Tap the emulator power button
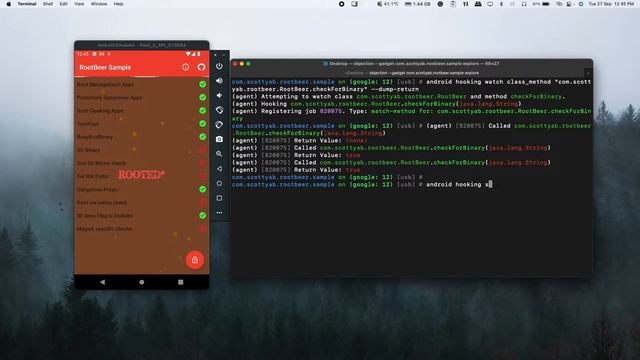640x360 pixels. (219, 66)
